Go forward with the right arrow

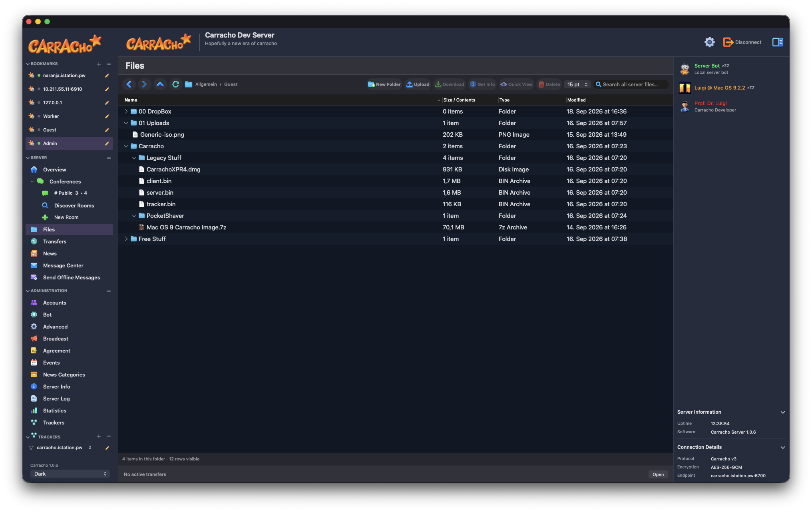click(x=144, y=84)
